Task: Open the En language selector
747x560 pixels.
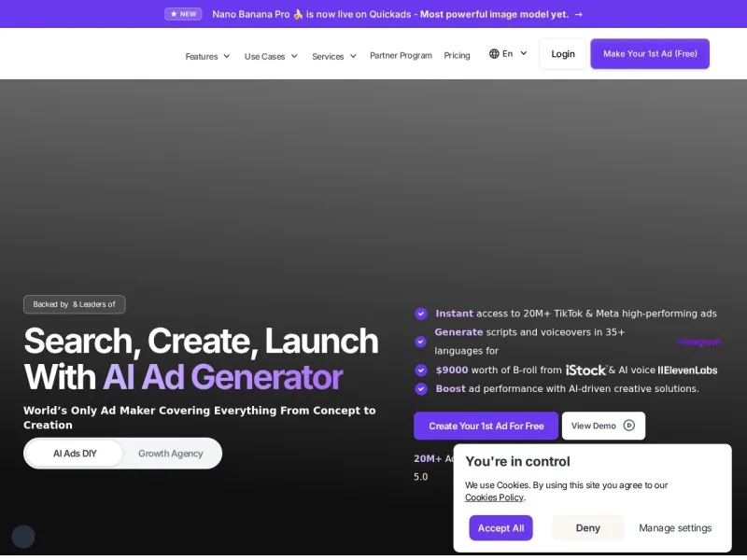Action: pyautogui.click(x=509, y=53)
